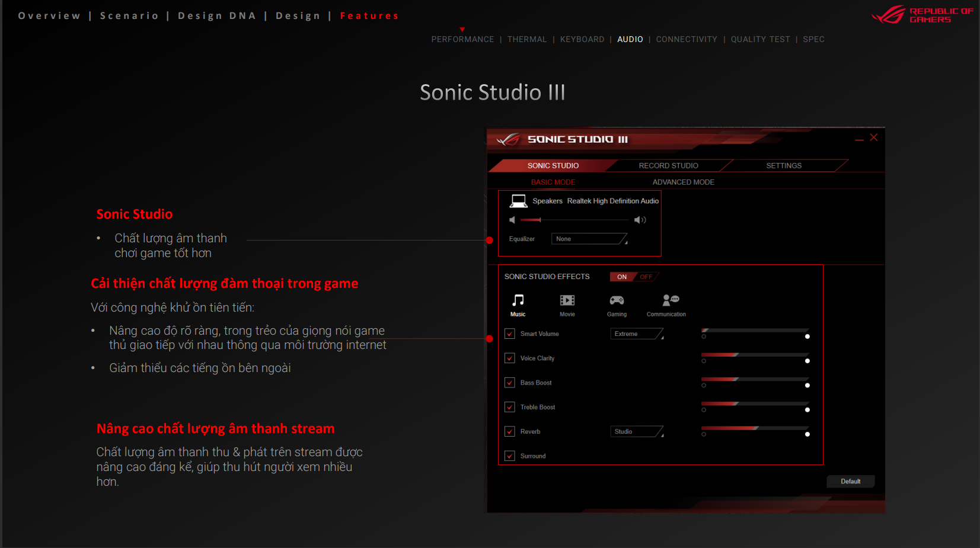This screenshot has width=980, height=548.
Task: Click the SONIC STUDIO EFFECTS heading
Action: [x=547, y=277]
